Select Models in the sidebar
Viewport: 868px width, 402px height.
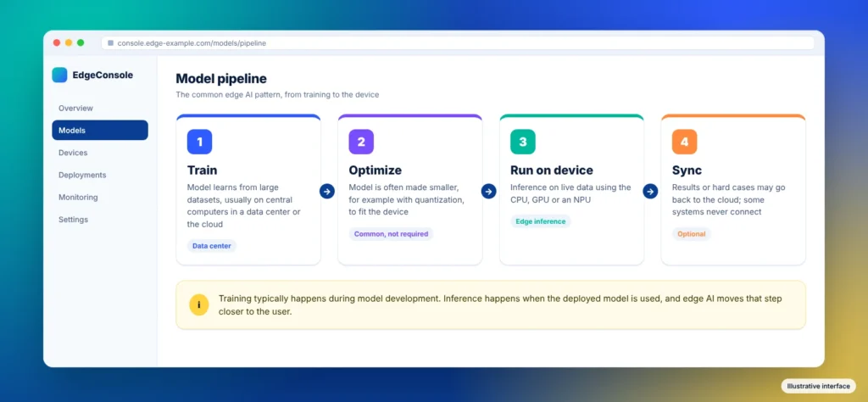coord(100,130)
